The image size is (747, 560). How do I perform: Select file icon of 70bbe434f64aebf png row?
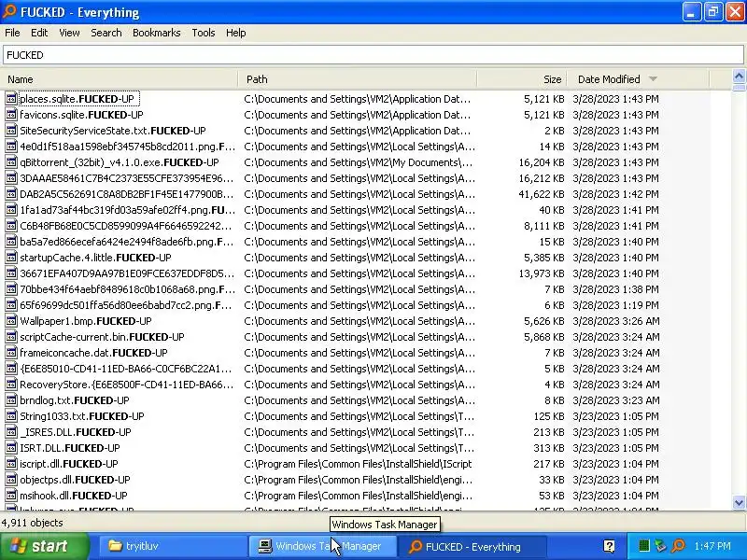coord(11,289)
